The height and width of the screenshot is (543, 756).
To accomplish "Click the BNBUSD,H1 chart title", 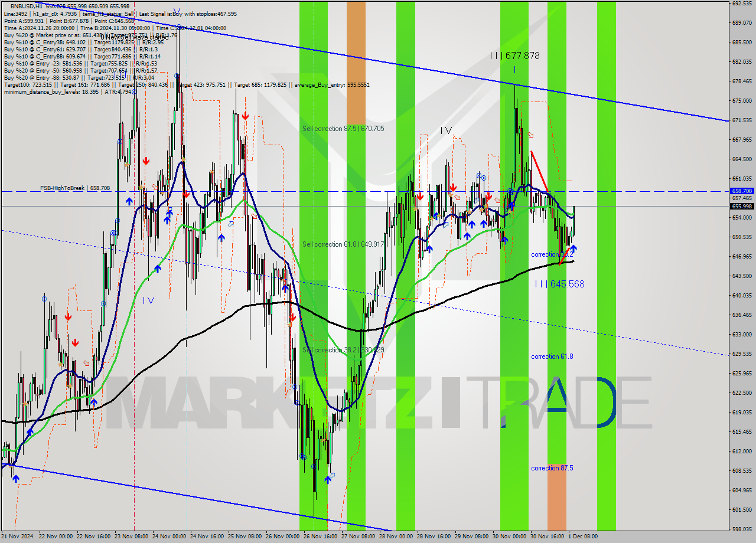I will pos(27,6).
